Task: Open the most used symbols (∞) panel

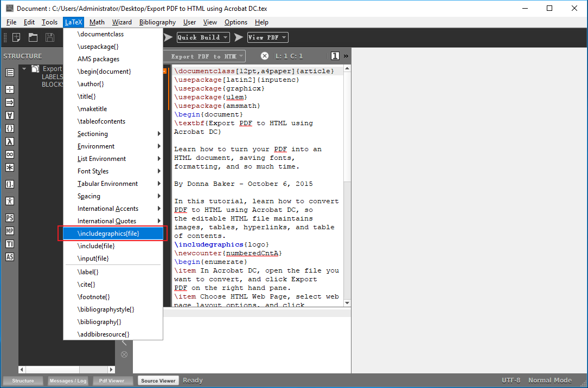Action: (x=10, y=154)
